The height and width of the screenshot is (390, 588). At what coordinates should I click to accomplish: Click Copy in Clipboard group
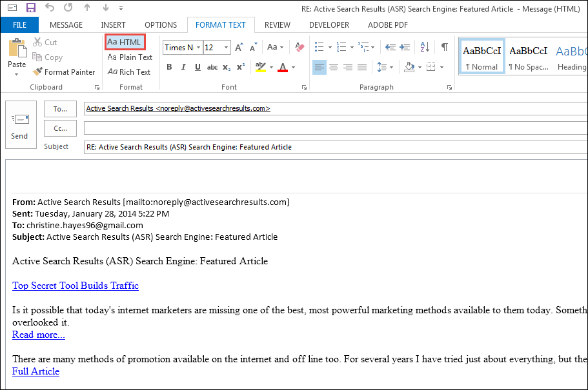click(48, 57)
